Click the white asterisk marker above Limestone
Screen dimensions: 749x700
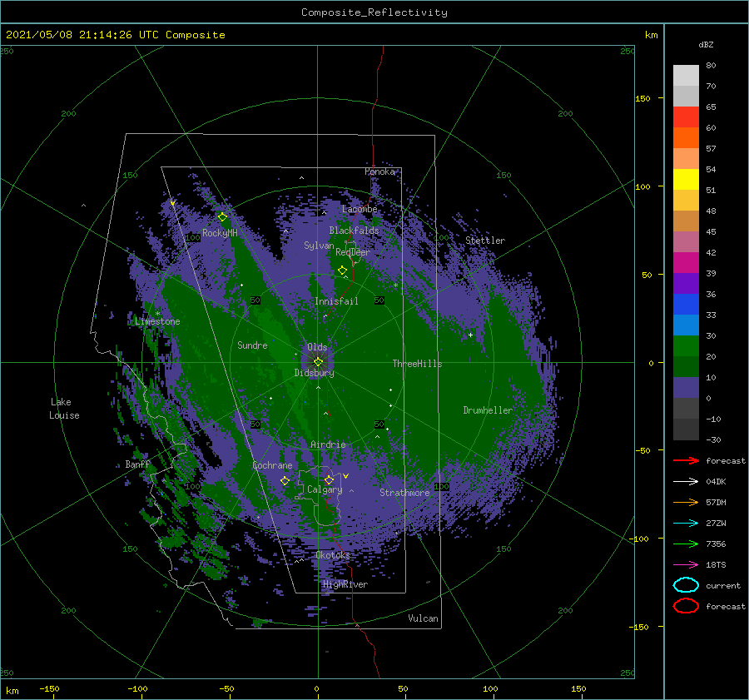coord(157,314)
